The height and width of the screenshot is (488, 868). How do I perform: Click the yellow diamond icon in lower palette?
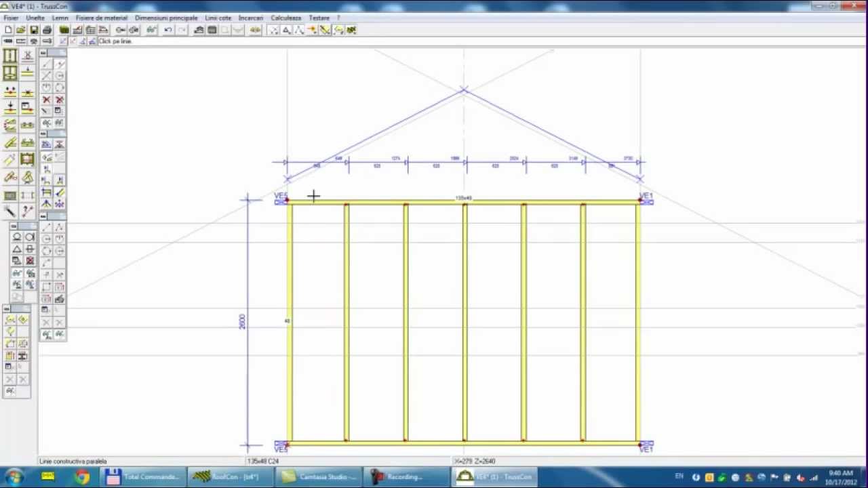(x=23, y=319)
